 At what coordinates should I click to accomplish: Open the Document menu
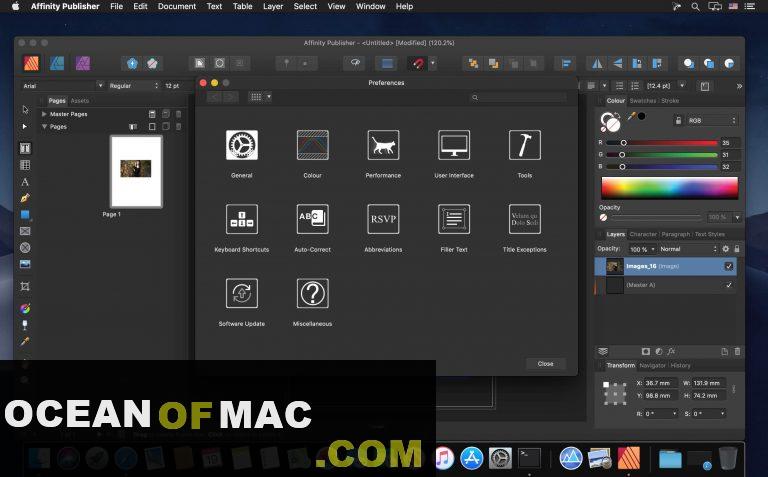[177, 6]
